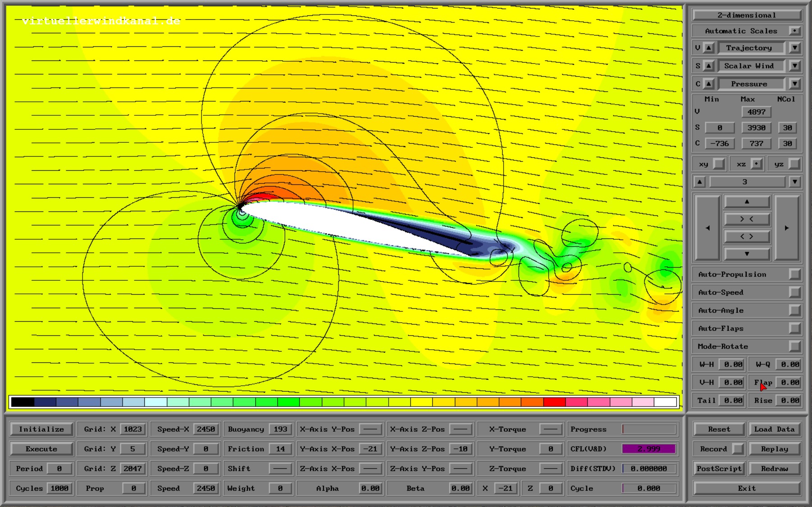
Task: Click the Redraw button
Action: 775,468
